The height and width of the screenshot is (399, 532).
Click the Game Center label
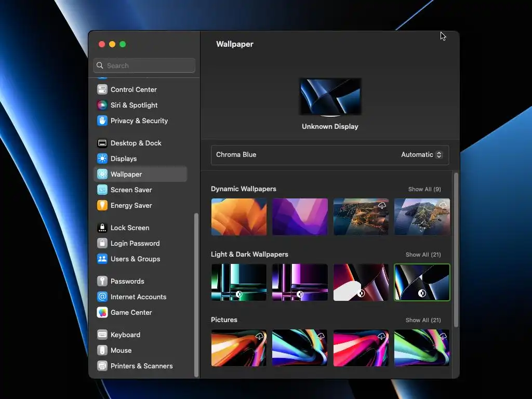coord(131,312)
